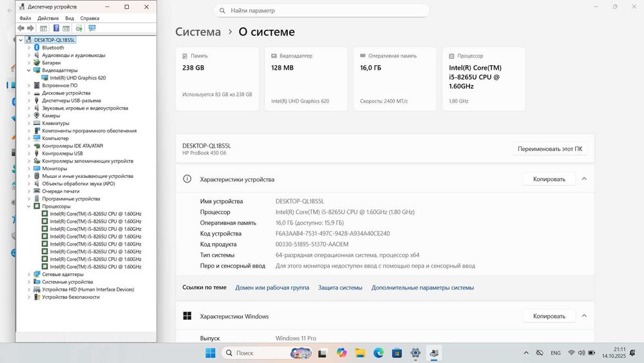Screen dimensions: 644x363
Task: Collapse the Процессоры category
Action: (x=29, y=206)
